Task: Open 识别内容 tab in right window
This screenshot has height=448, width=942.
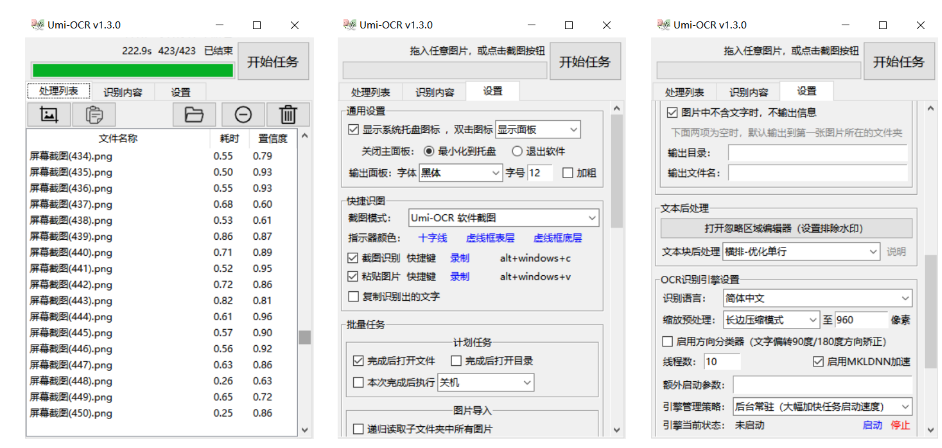Action: 749,92
